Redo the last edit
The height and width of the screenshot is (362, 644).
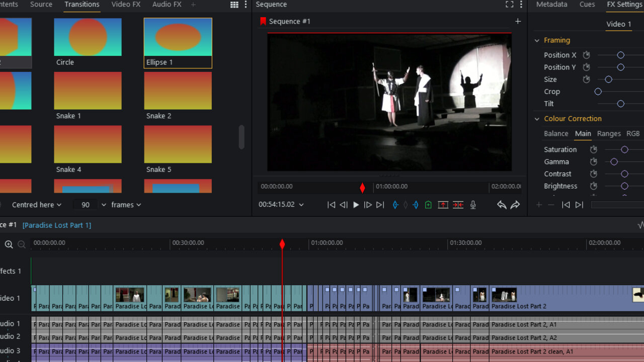[515, 205]
